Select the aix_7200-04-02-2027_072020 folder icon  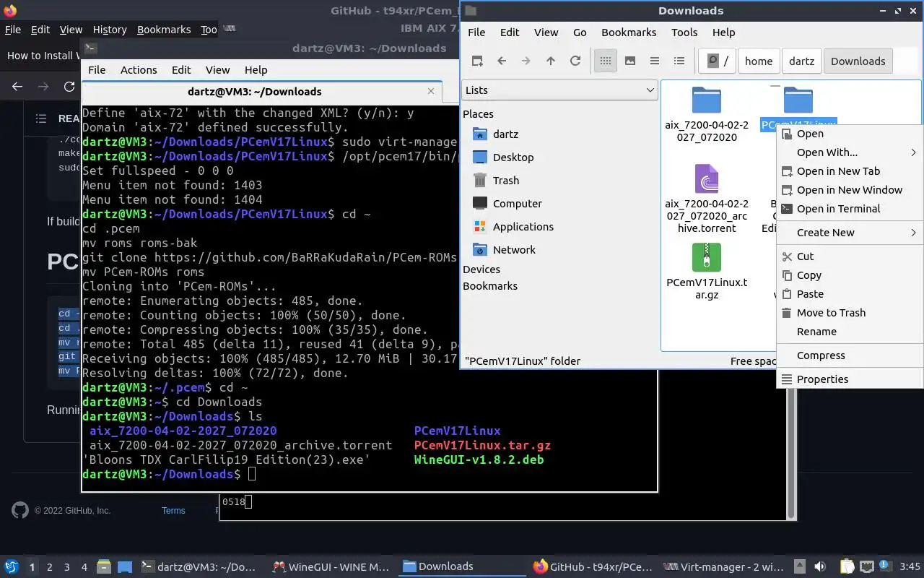click(707, 100)
